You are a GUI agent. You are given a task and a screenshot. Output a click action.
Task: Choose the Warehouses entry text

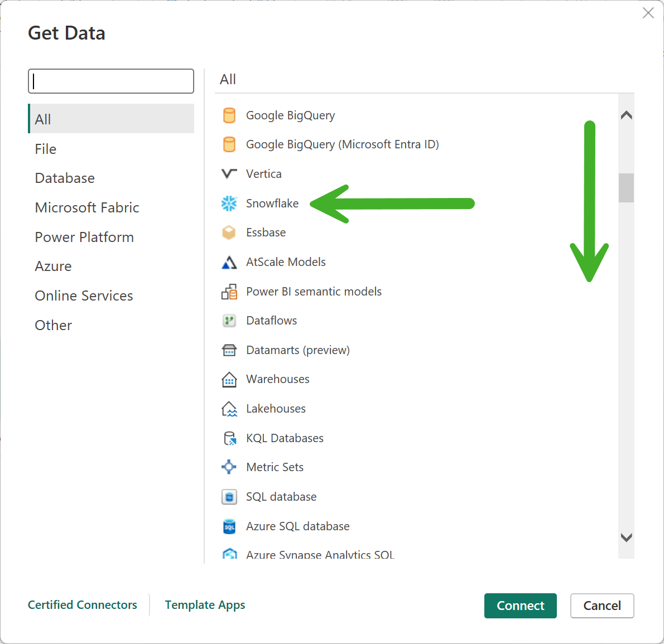(278, 379)
